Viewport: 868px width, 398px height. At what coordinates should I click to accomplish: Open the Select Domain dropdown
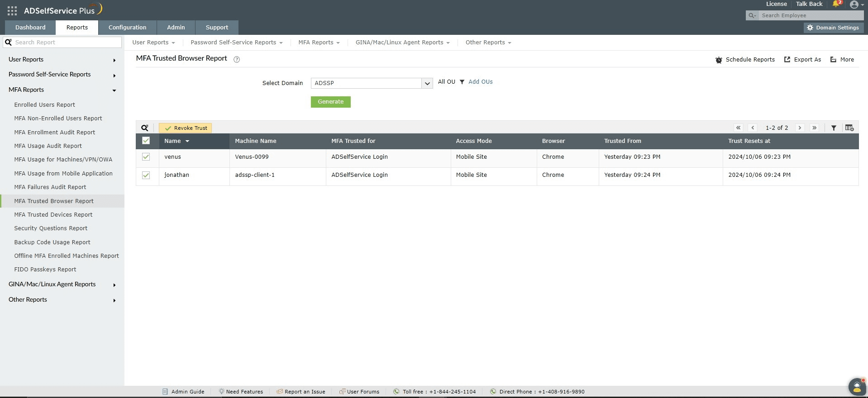[x=372, y=83]
